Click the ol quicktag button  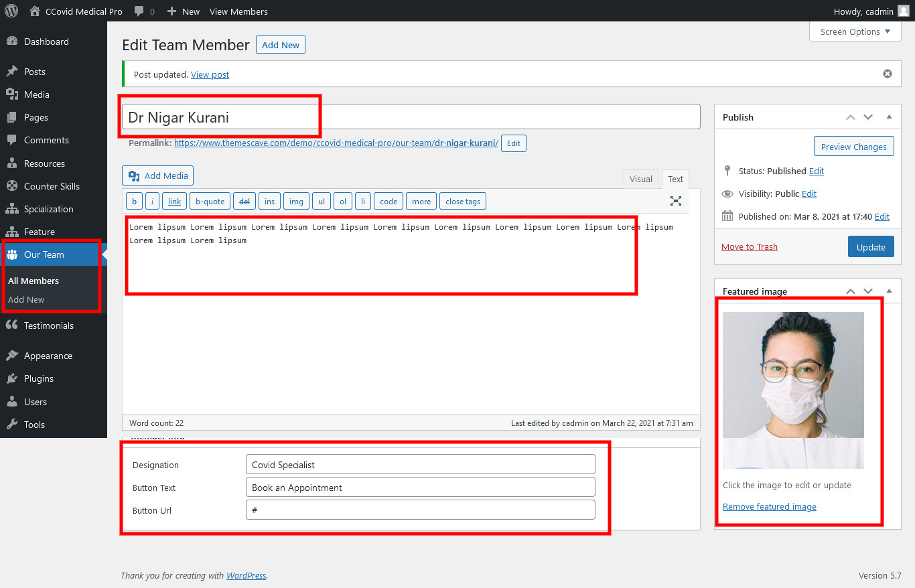pos(343,201)
